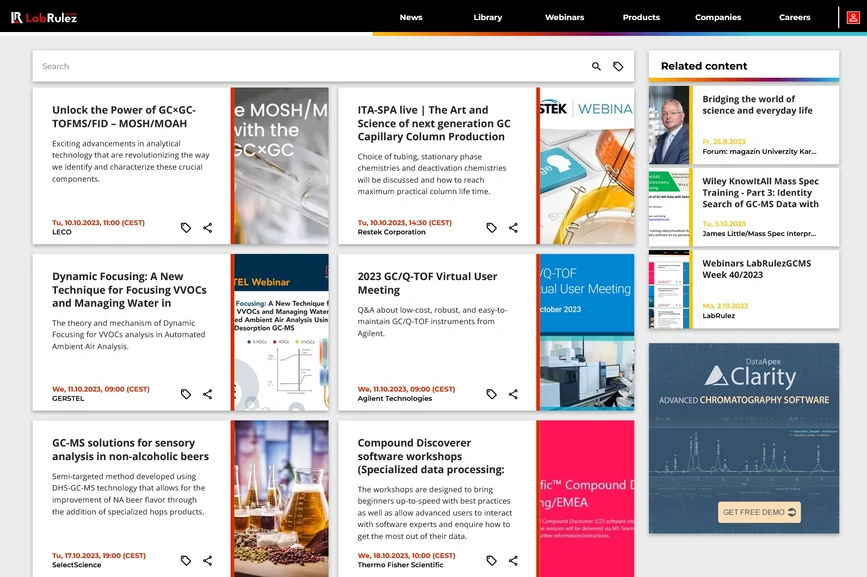
Task: Share the GERSTEL Dynamic Focusing webinar
Action: [x=207, y=394]
